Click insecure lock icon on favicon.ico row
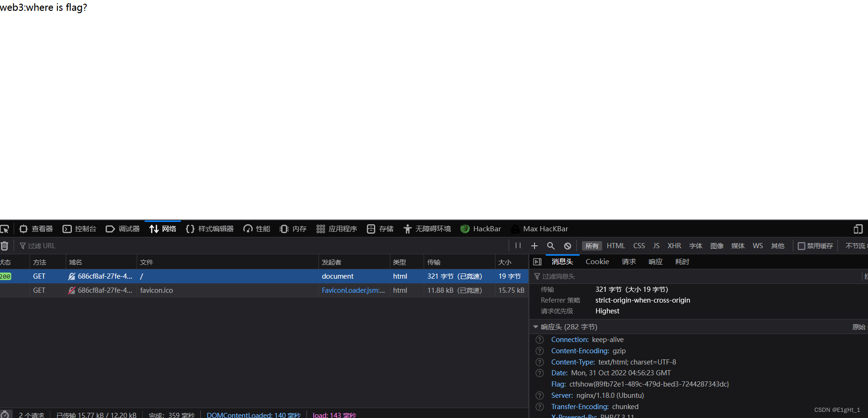This screenshot has width=868, height=418. [x=72, y=290]
